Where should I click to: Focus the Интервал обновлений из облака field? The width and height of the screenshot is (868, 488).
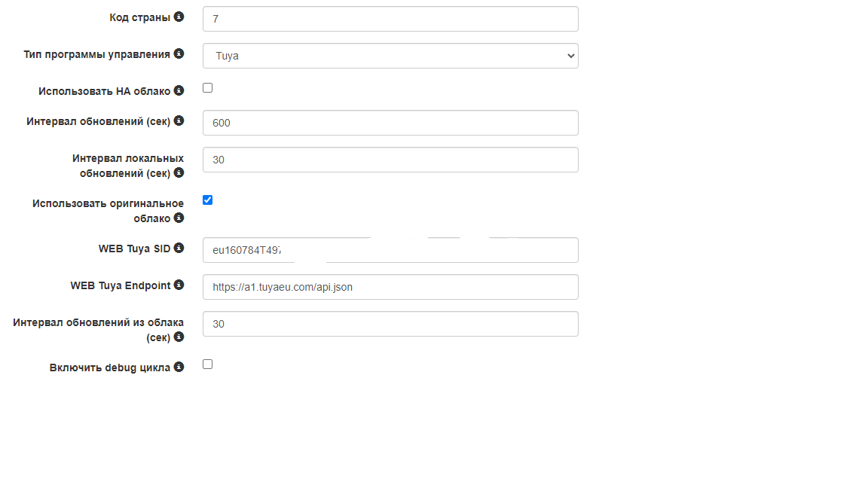(x=390, y=324)
